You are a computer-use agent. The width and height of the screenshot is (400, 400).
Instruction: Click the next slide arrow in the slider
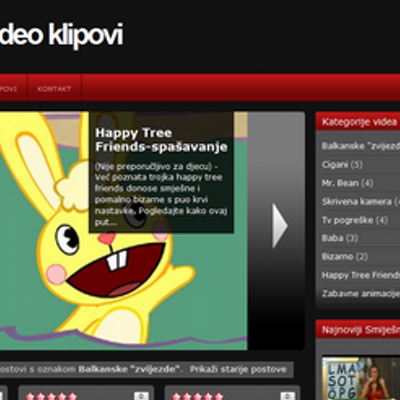tap(280, 226)
